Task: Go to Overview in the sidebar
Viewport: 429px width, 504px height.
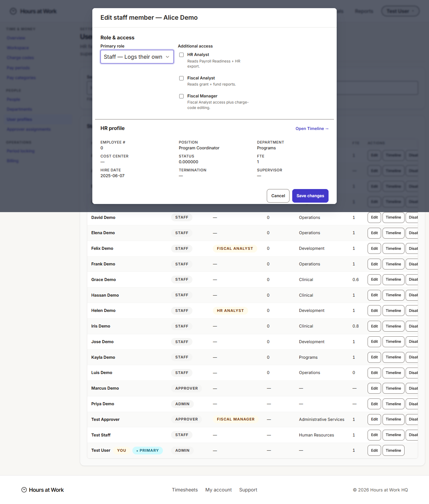Action: pos(16,38)
